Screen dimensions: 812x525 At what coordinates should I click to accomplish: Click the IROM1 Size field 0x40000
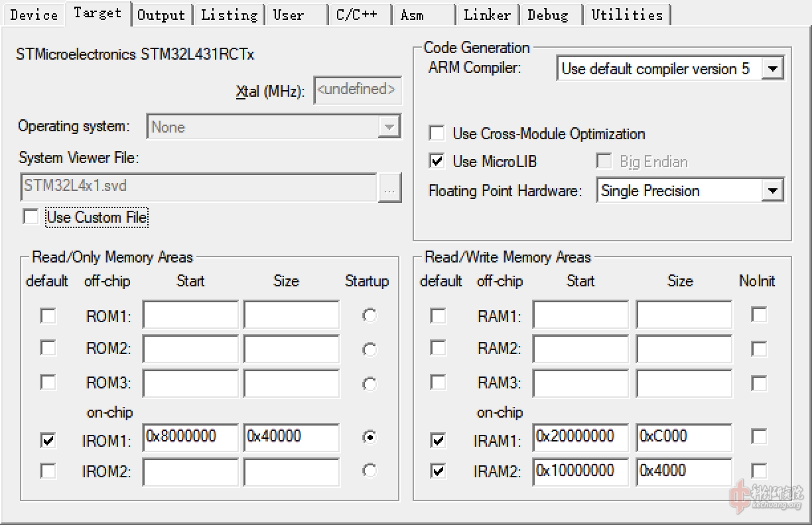point(291,437)
